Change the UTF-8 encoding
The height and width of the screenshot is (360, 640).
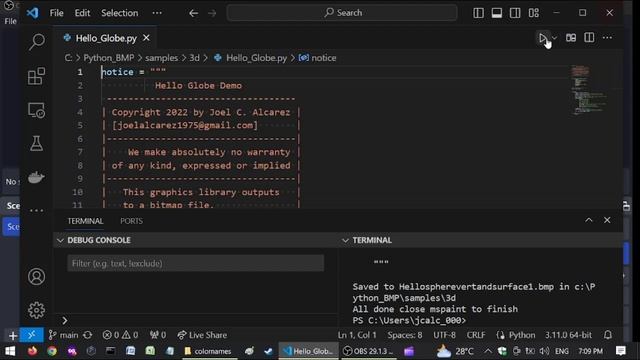(444, 335)
